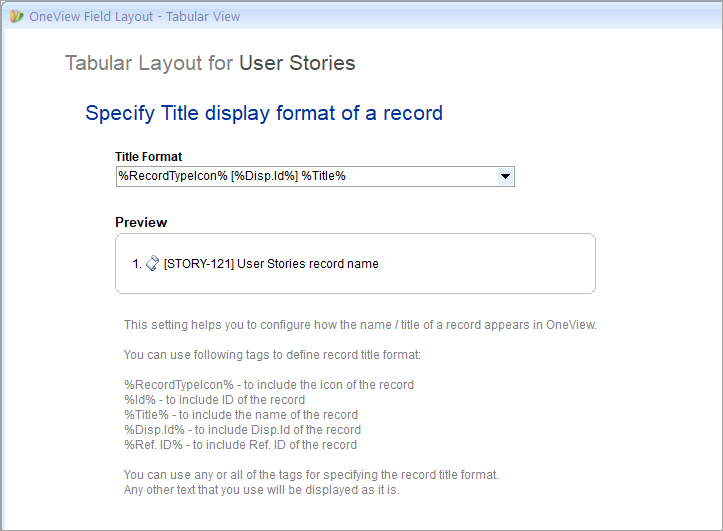Click the Tabular Layout for User Stories title
723x531 pixels.
point(210,63)
